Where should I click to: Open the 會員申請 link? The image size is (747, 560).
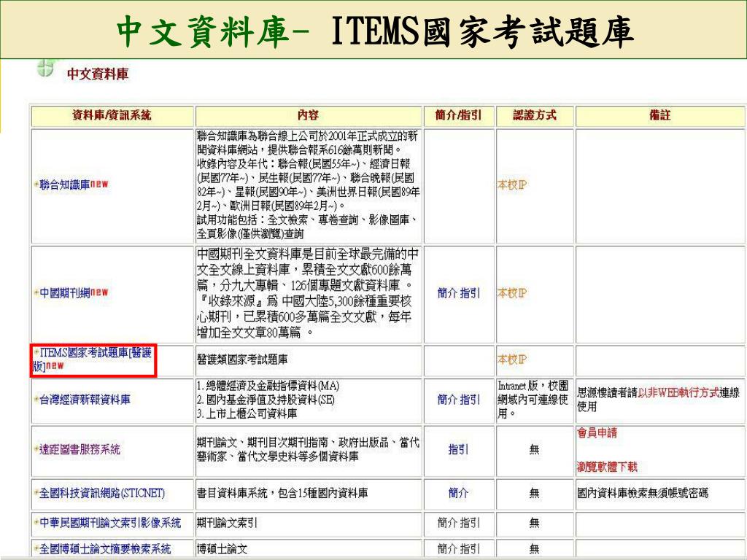pos(597,433)
